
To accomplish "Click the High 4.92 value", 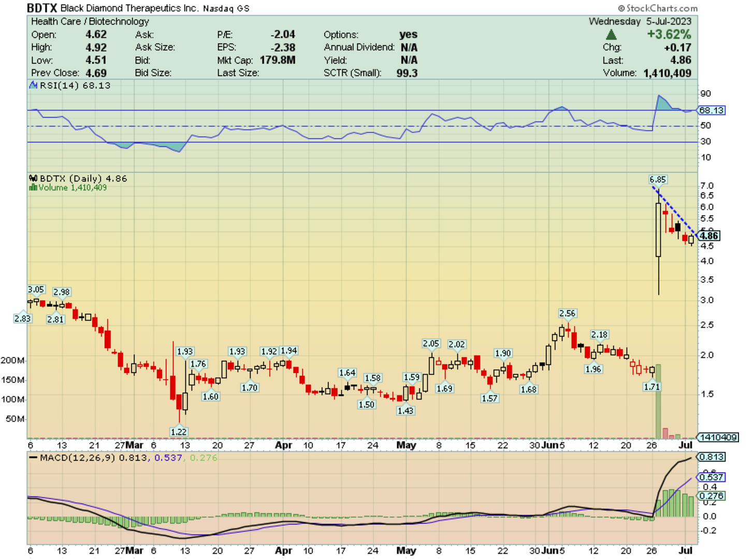I will pos(96,48).
